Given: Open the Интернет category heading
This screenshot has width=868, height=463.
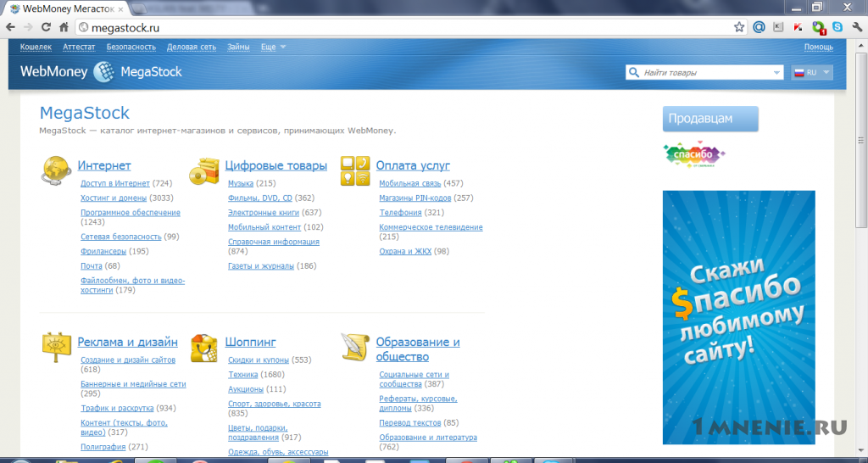Looking at the screenshot, I should coord(104,165).
